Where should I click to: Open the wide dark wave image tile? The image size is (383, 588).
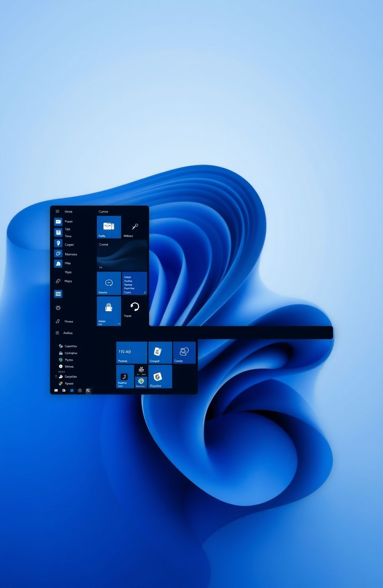[122, 255]
